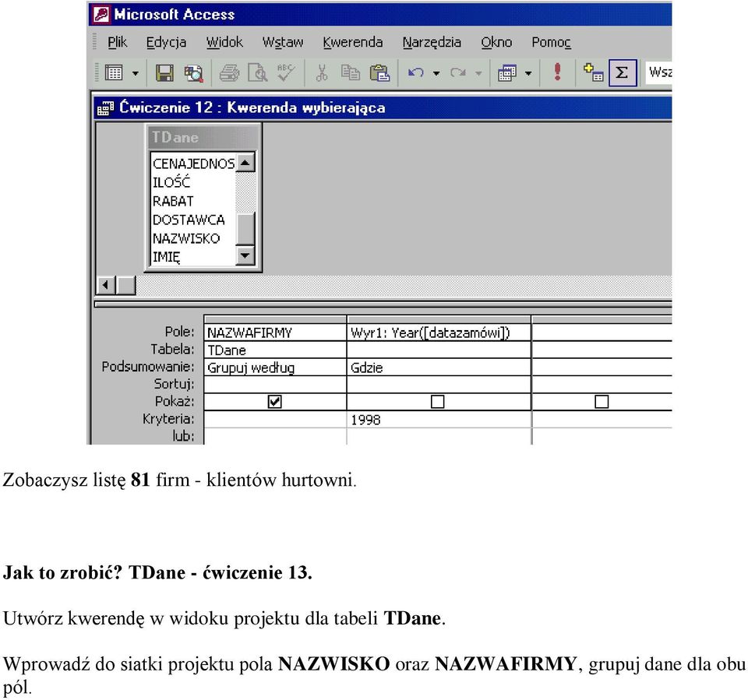
Task: Click the TDane list scrollbar thumb
Action: click(245, 228)
